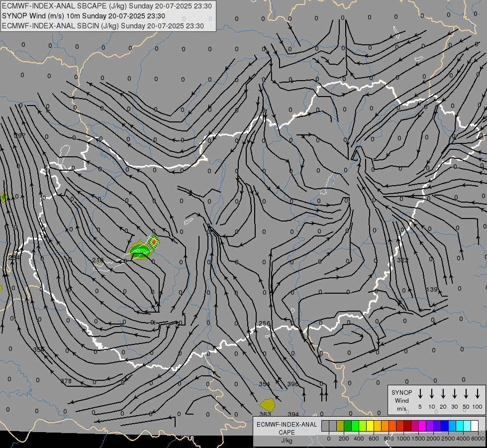Click the 4000 tick label in the CAPE legend
The width and height of the screenshot is (487, 448).
click(463, 439)
